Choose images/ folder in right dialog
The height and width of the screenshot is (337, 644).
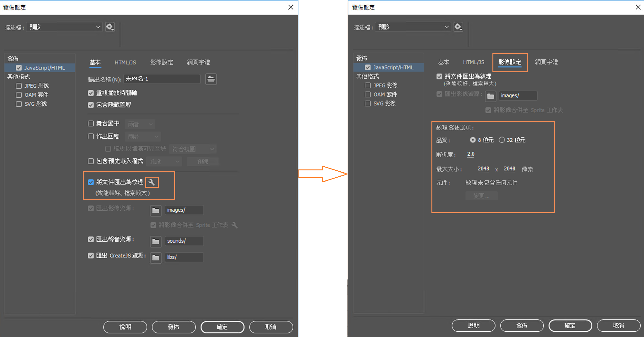tap(491, 96)
